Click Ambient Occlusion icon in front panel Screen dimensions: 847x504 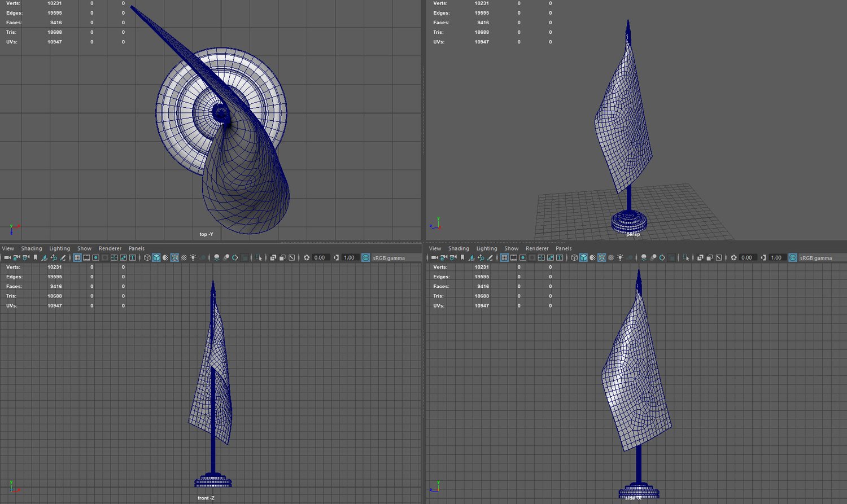tap(217, 258)
